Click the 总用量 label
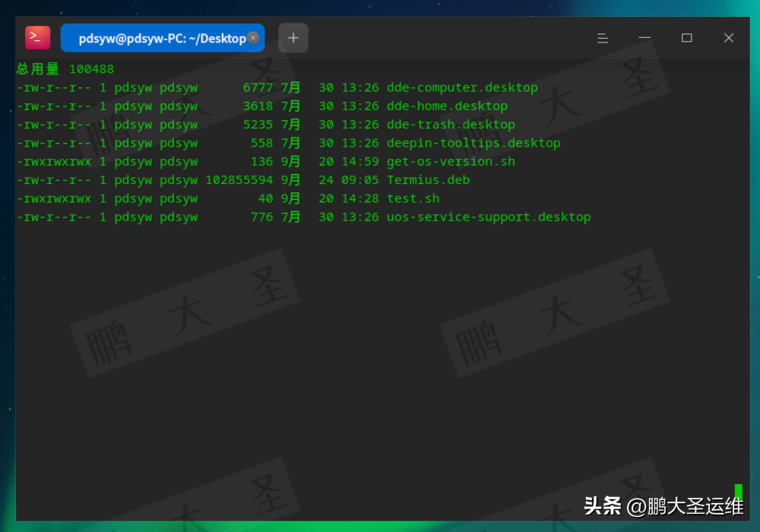Screen dimensions: 760x532 pyautogui.click(x=38, y=69)
